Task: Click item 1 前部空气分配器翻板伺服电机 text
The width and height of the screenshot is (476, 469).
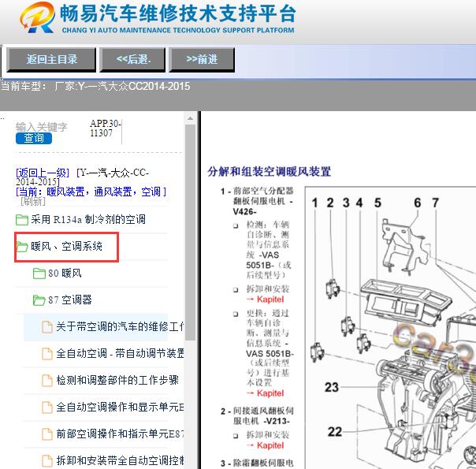Action: tap(263, 201)
